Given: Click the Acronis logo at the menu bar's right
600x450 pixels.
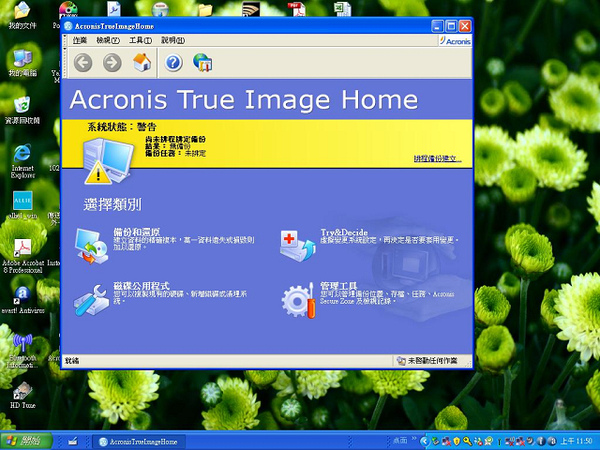Looking at the screenshot, I should click(455, 41).
